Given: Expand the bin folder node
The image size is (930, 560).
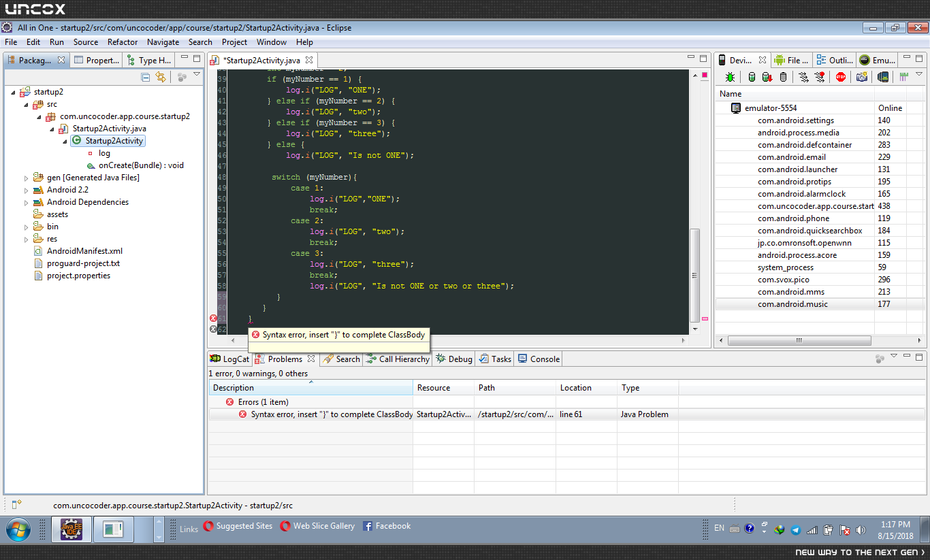Looking at the screenshot, I should (x=27, y=227).
